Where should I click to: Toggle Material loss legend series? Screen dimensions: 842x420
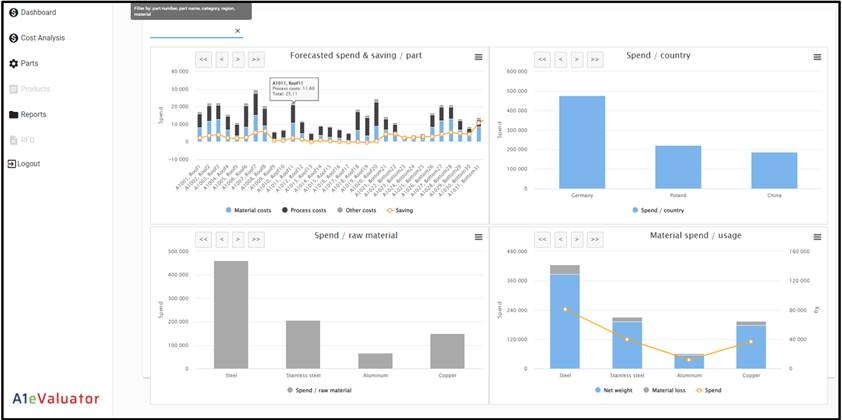point(664,390)
